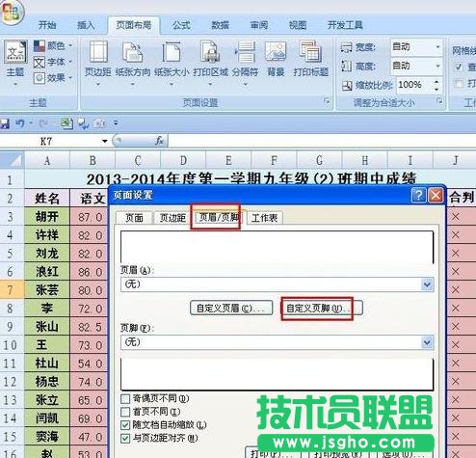Click the cell containing 刘龙
Screen dimensions: 476x458
(47, 254)
